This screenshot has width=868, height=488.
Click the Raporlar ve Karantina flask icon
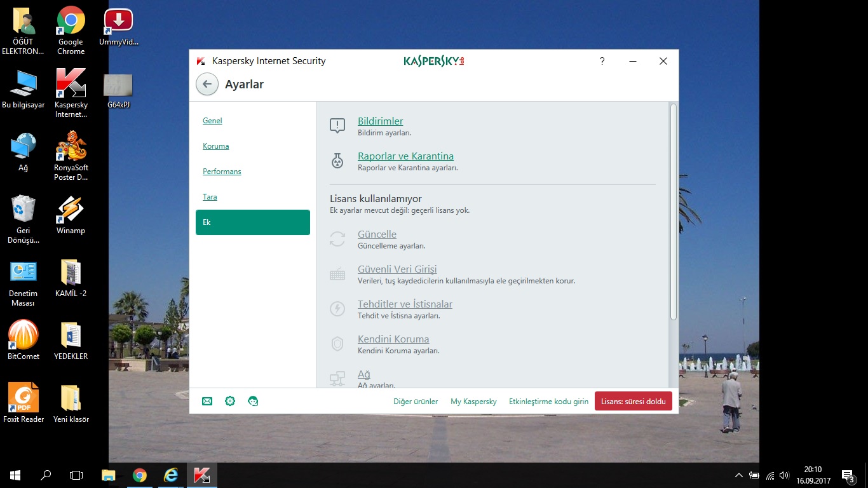[337, 161]
